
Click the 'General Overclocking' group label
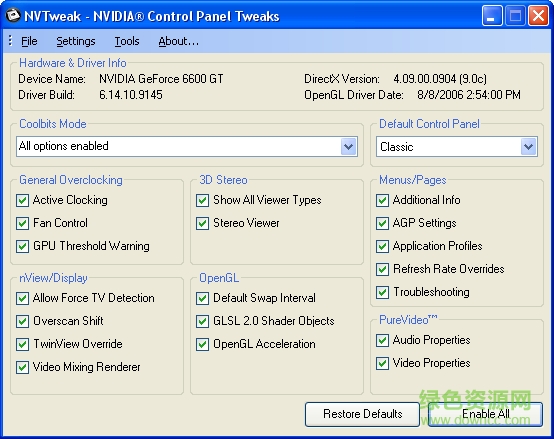pyautogui.click(x=71, y=180)
